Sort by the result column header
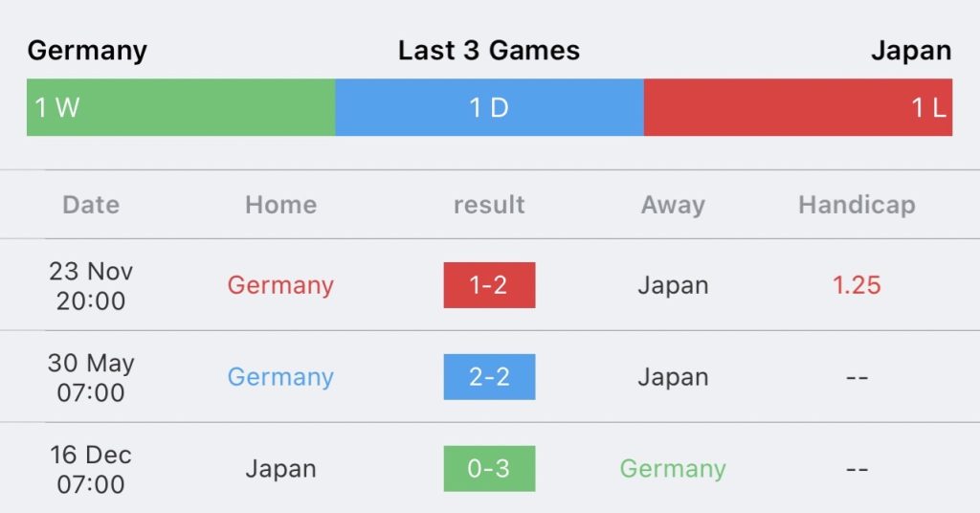 (489, 205)
